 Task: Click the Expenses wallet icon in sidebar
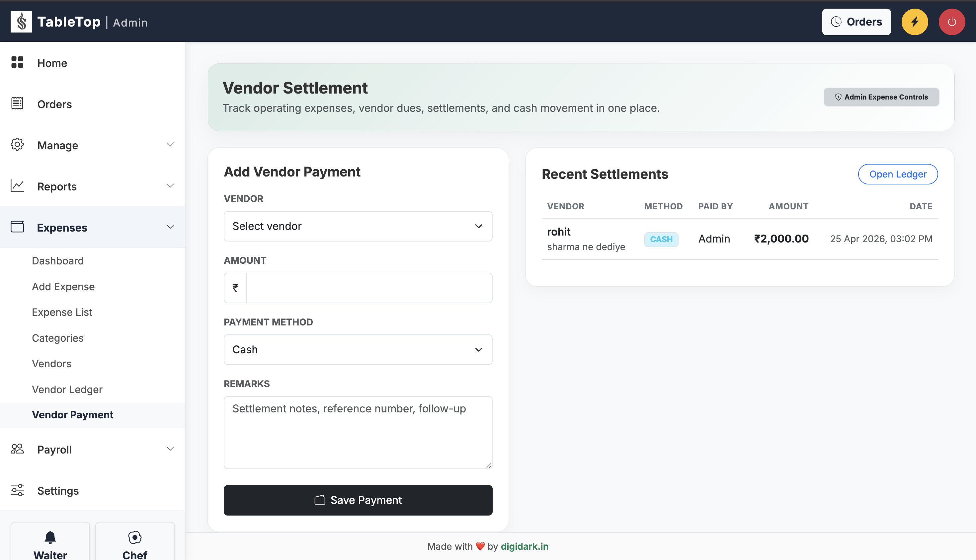tap(17, 227)
